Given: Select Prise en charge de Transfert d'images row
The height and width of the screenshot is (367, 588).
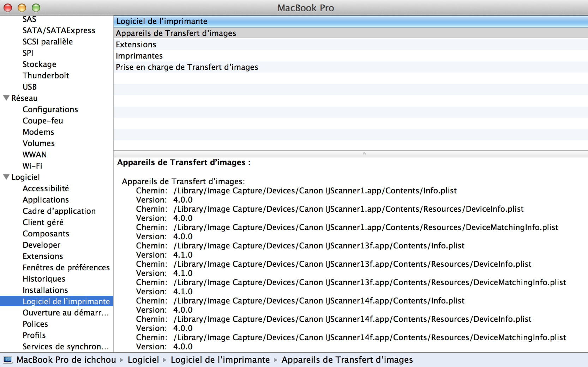Looking at the screenshot, I should point(187,67).
